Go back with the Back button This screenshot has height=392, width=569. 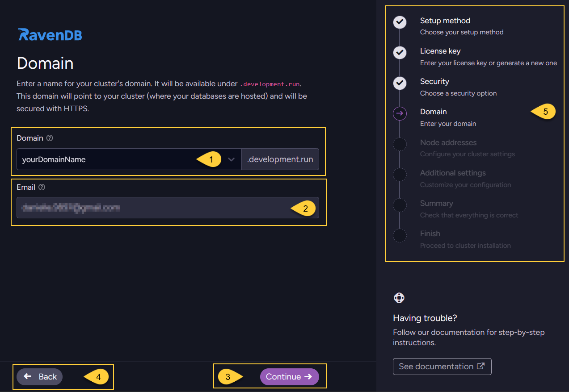click(40, 377)
